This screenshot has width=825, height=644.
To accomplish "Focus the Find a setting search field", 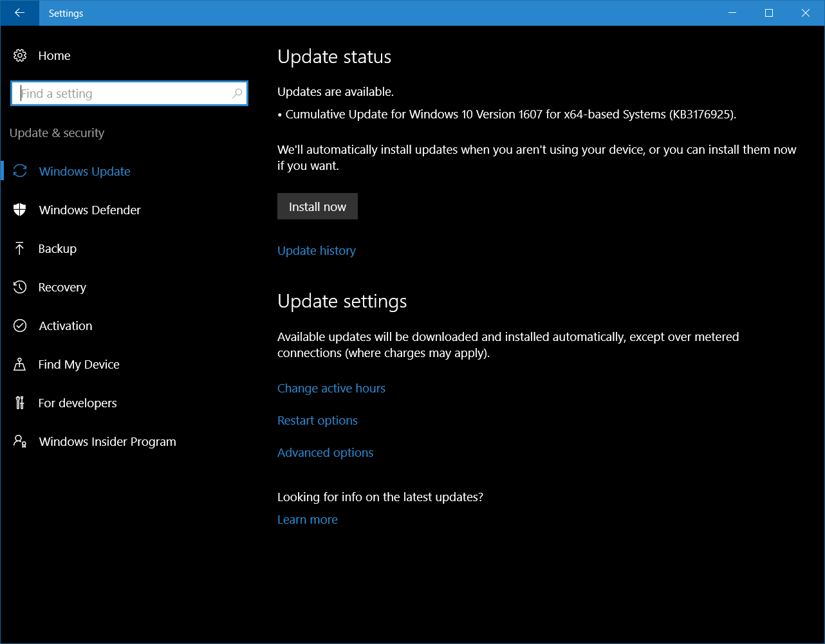I will point(122,94).
